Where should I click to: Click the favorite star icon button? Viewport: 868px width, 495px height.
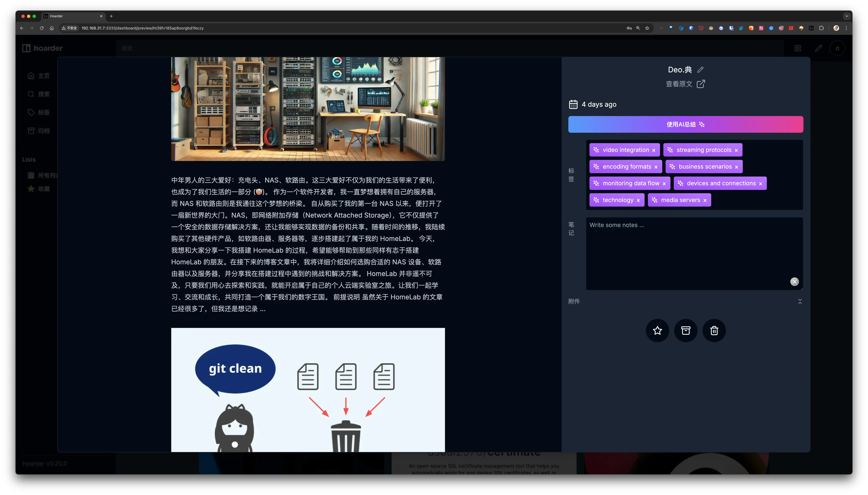tap(657, 330)
